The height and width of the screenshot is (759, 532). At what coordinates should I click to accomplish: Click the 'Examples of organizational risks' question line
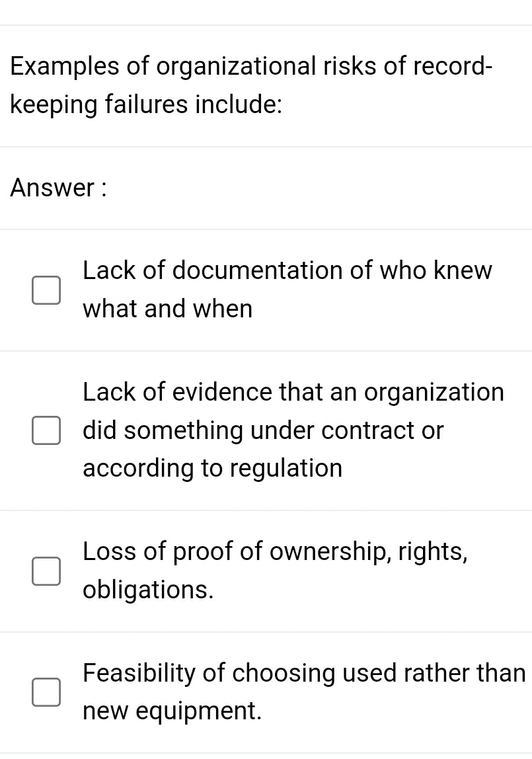(x=252, y=67)
